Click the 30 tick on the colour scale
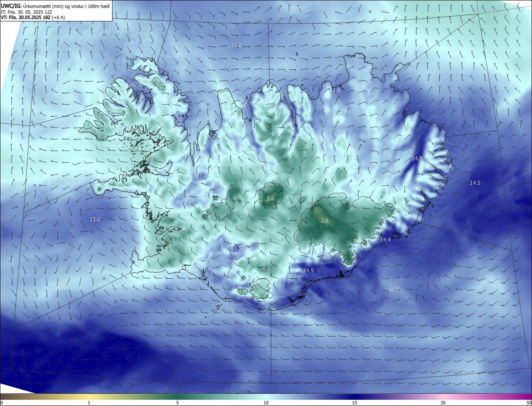 point(443,403)
